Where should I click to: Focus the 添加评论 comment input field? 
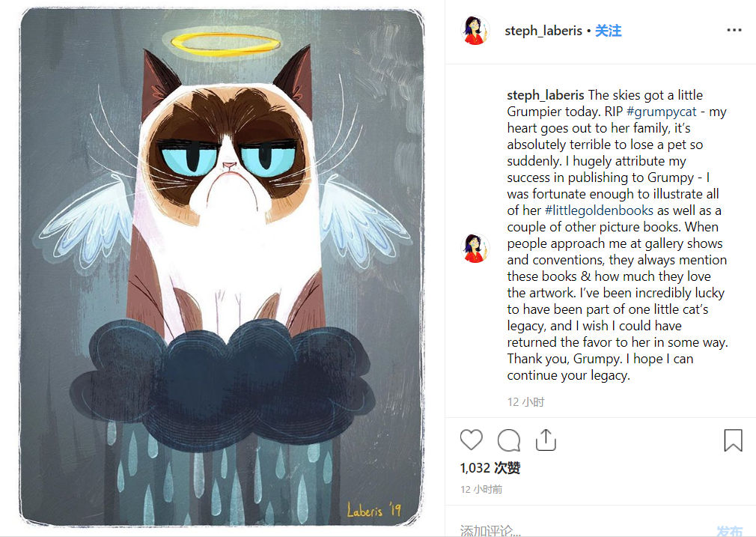579,530
